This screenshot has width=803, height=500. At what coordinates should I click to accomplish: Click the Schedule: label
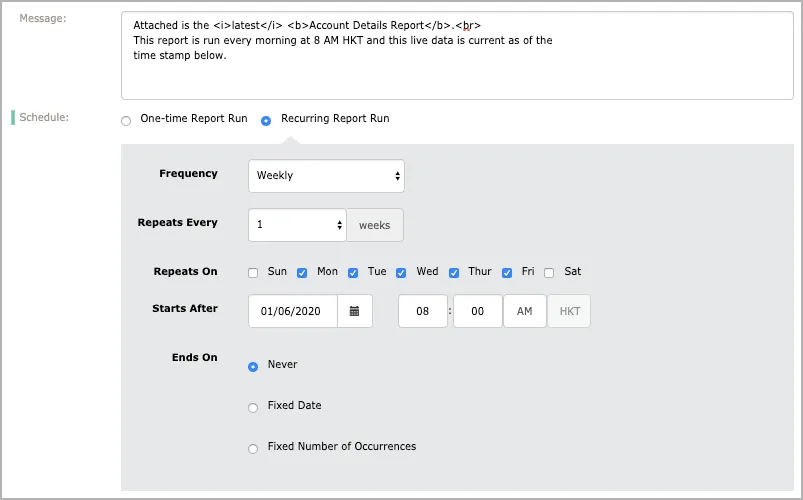44,117
